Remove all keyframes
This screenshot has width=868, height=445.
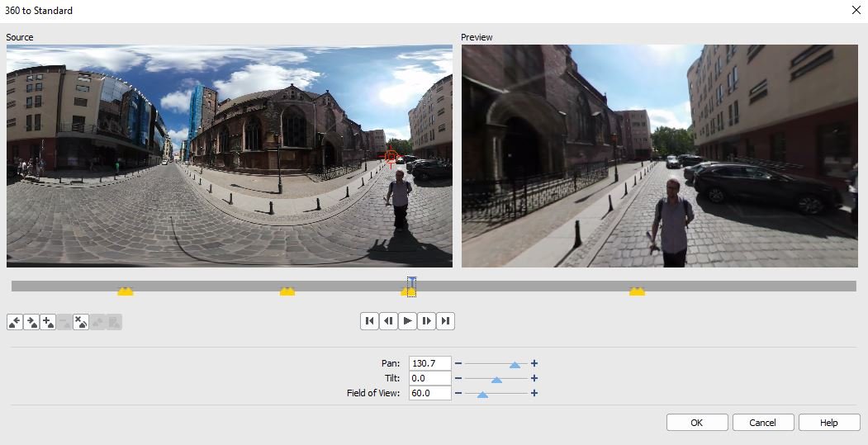pyautogui.click(x=81, y=322)
